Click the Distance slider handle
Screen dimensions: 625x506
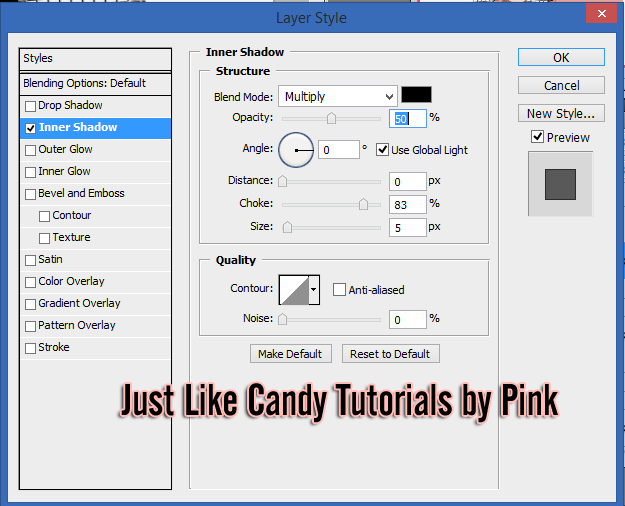[x=282, y=181]
